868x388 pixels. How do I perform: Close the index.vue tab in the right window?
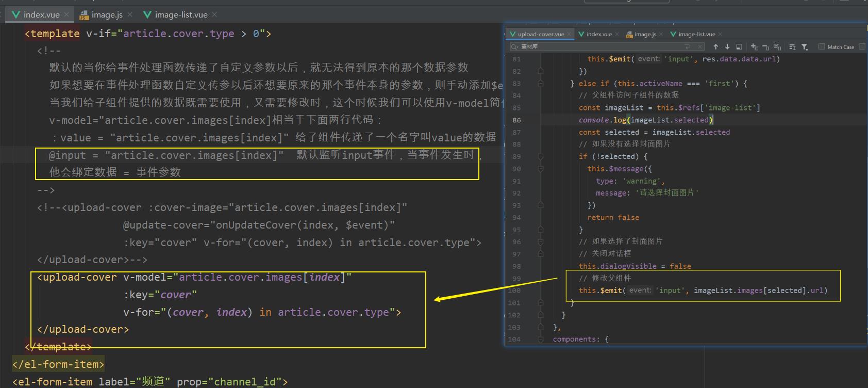[617, 34]
